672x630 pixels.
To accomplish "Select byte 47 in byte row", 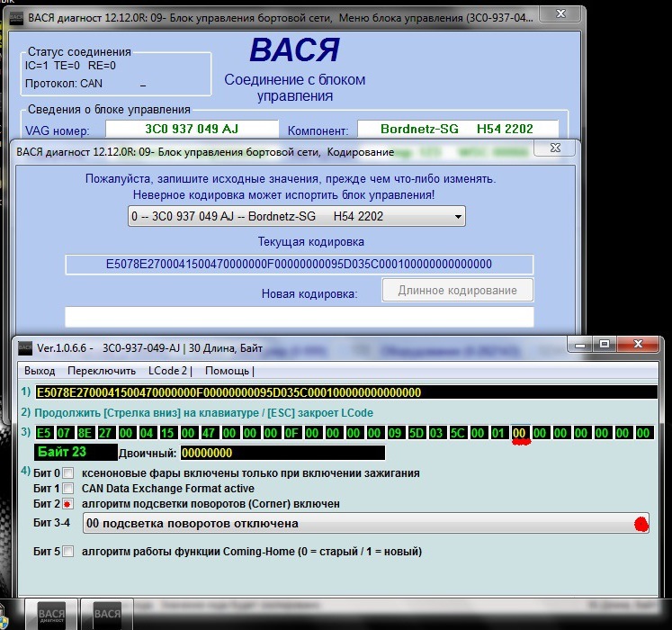I will (209, 433).
